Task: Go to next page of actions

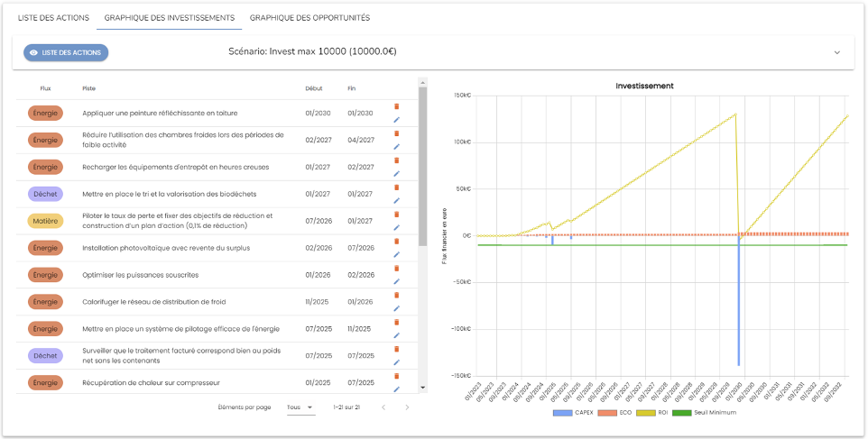Action: [x=407, y=407]
